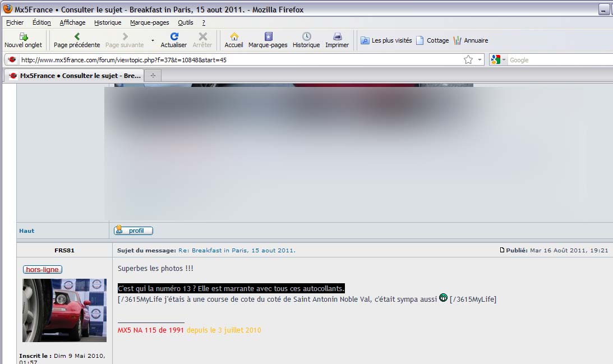Focus the Google search field

[561, 60]
